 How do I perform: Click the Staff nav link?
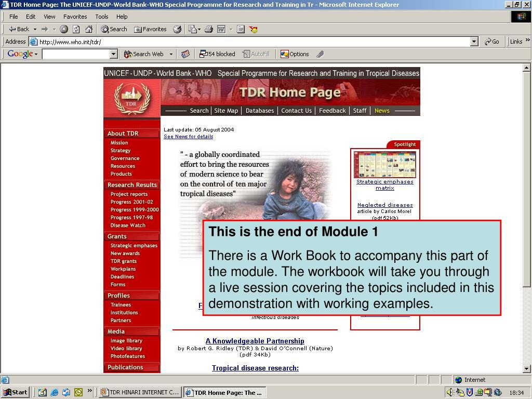(360, 111)
